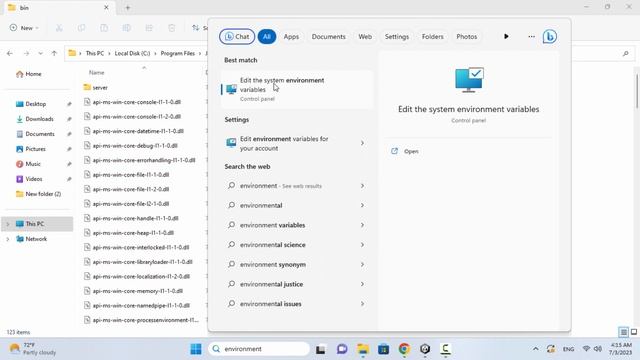This screenshot has width=640, height=360.
Task: Click File Explorer vertical scrollbar
Action: 637,92
